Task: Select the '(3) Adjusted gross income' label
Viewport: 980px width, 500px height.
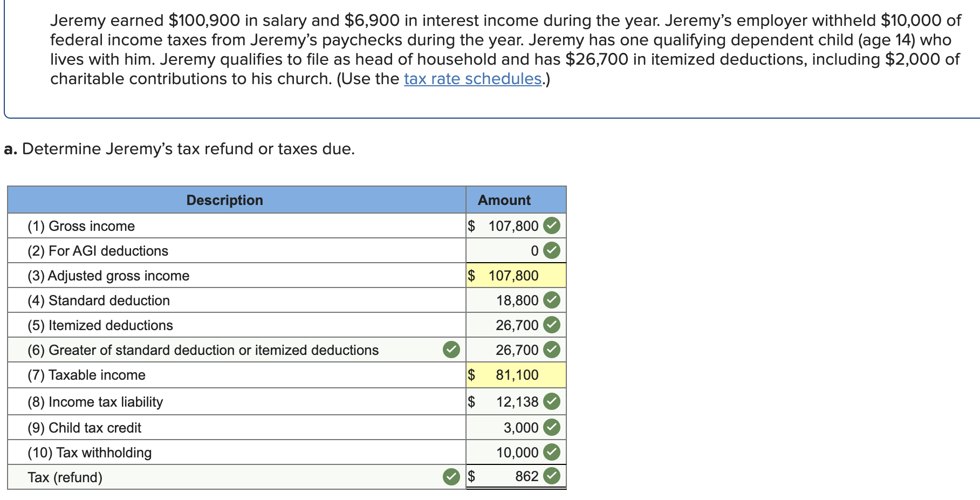Action: [x=108, y=276]
